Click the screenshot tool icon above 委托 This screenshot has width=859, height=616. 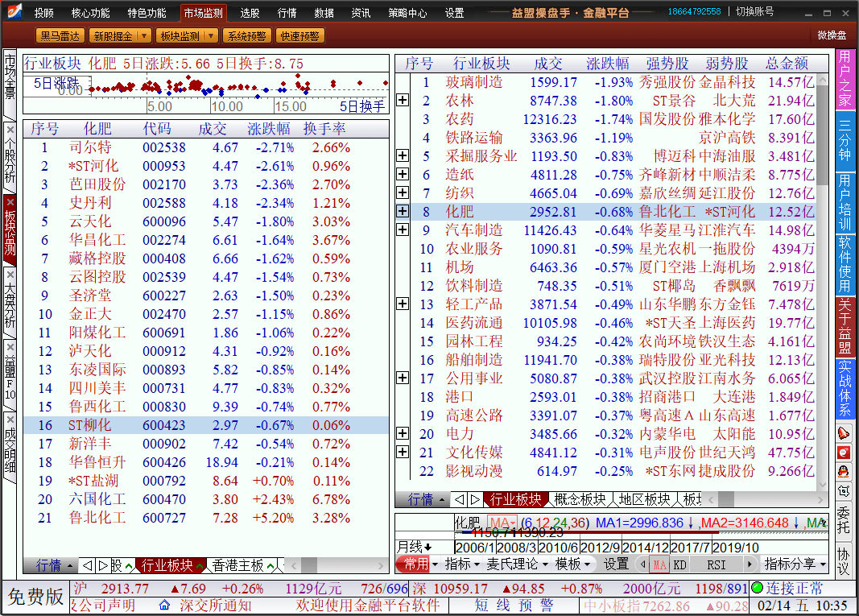point(845,491)
